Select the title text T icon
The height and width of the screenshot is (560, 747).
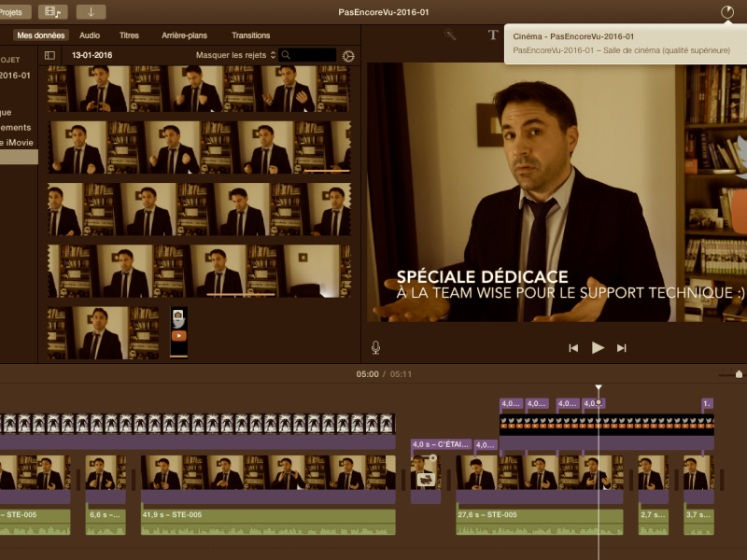(493, 35)
